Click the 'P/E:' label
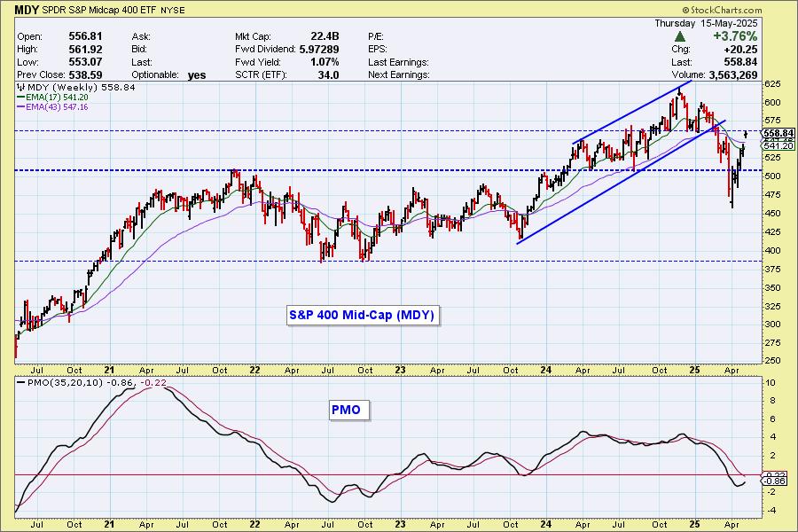The width and height of the screenshot is (798, 532). point(376,36)
